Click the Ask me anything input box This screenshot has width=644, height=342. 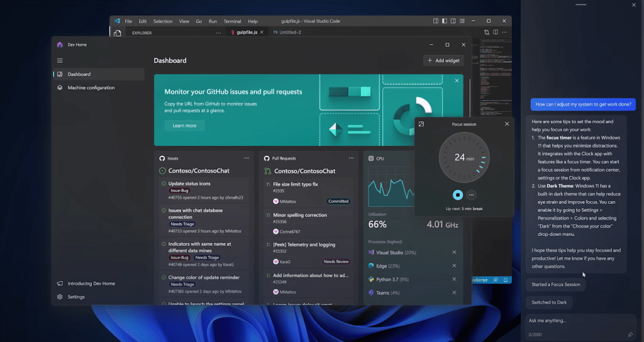(575, 321)
